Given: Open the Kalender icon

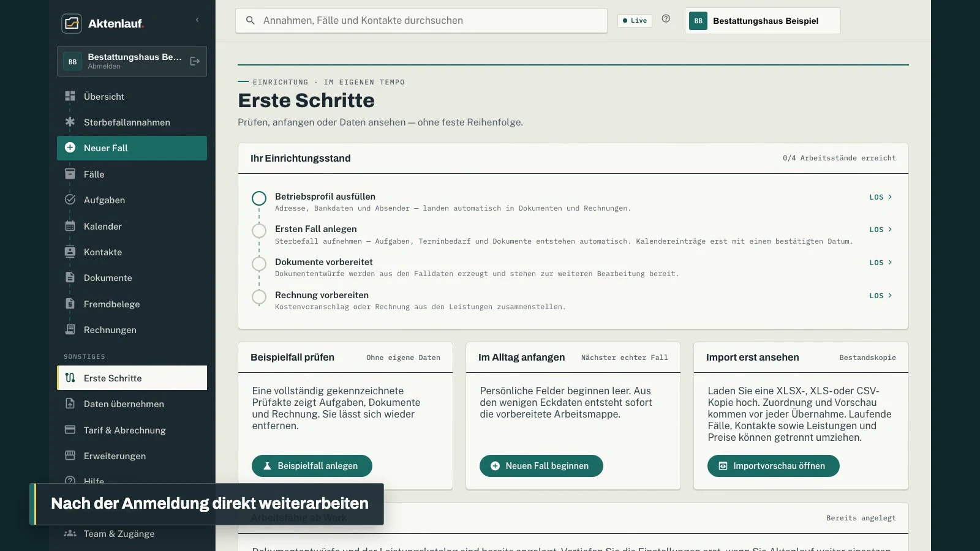Looking at the screenshot, I should click(x=70, y=226).
